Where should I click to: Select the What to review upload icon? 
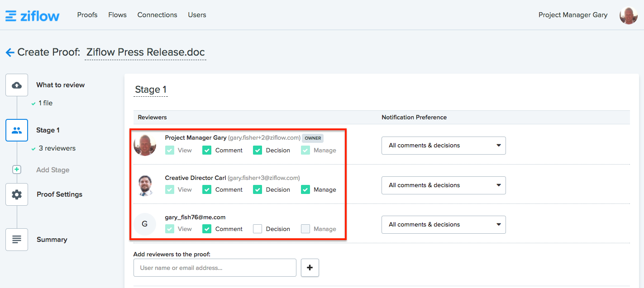[x=17, y=85]
